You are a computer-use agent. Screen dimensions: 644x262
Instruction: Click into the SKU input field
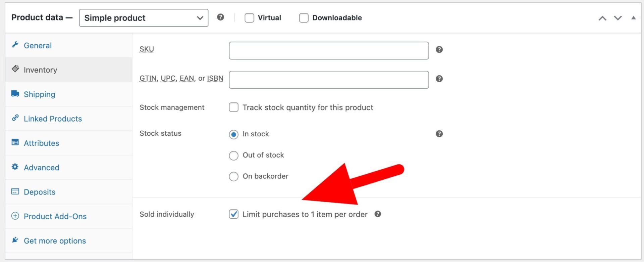pyautogui.click(x=329, y=50)
